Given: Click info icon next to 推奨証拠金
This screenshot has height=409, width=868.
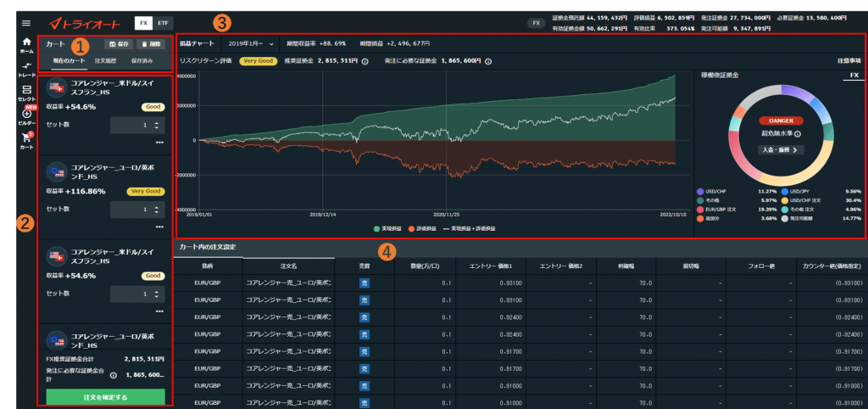Looking at the screenshot, I should point(365,61).
